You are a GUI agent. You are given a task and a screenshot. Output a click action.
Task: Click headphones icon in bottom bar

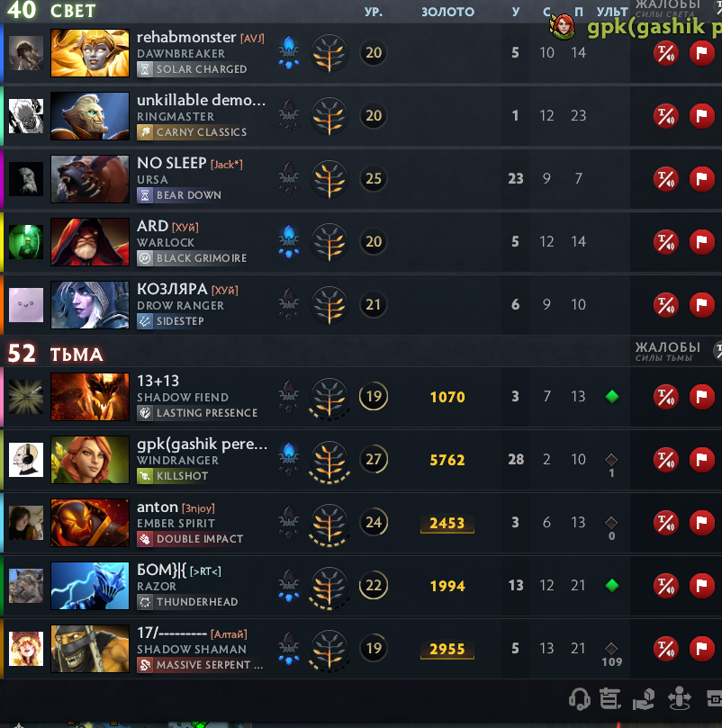coord(580,698)
